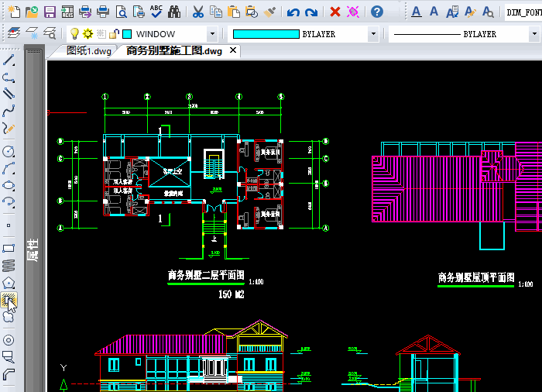Select the Ellipse drawing tool

[9, 185]
